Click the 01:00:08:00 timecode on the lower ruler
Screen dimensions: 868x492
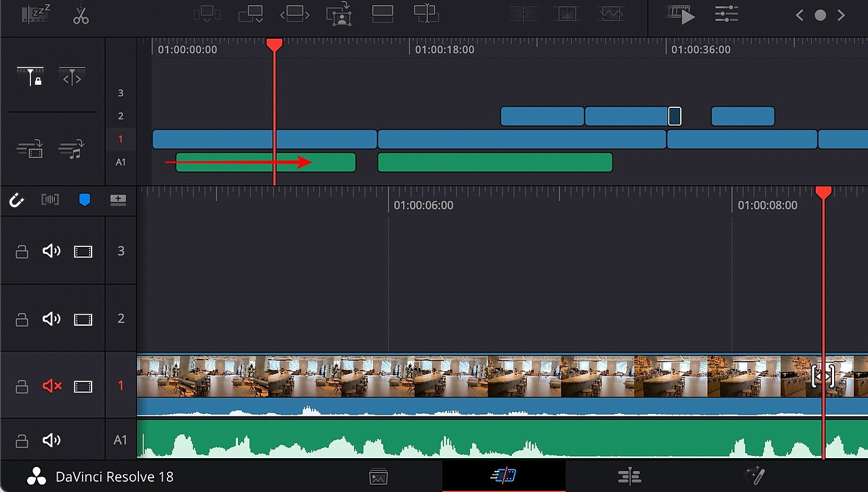(x=768, y=205)
